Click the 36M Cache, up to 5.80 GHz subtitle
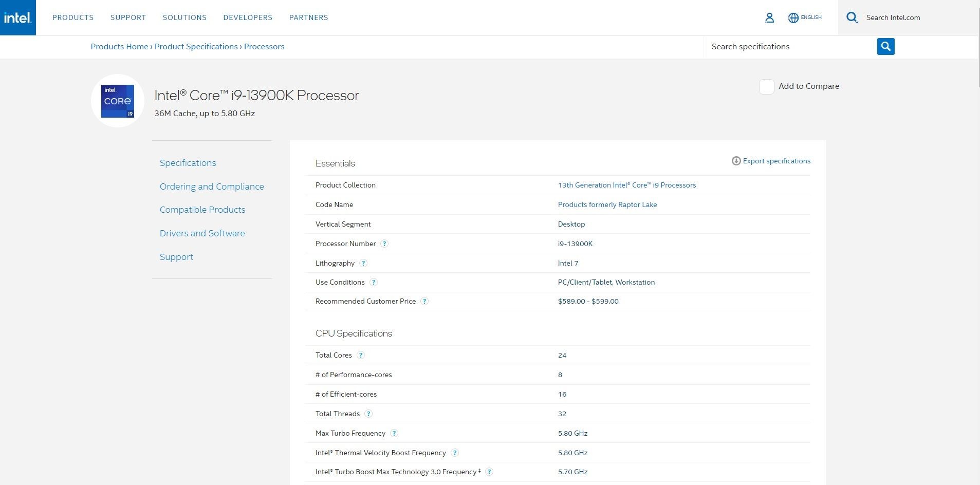This screenshot has height=485, width=980. pyautogui.click(x=205, y=114)
